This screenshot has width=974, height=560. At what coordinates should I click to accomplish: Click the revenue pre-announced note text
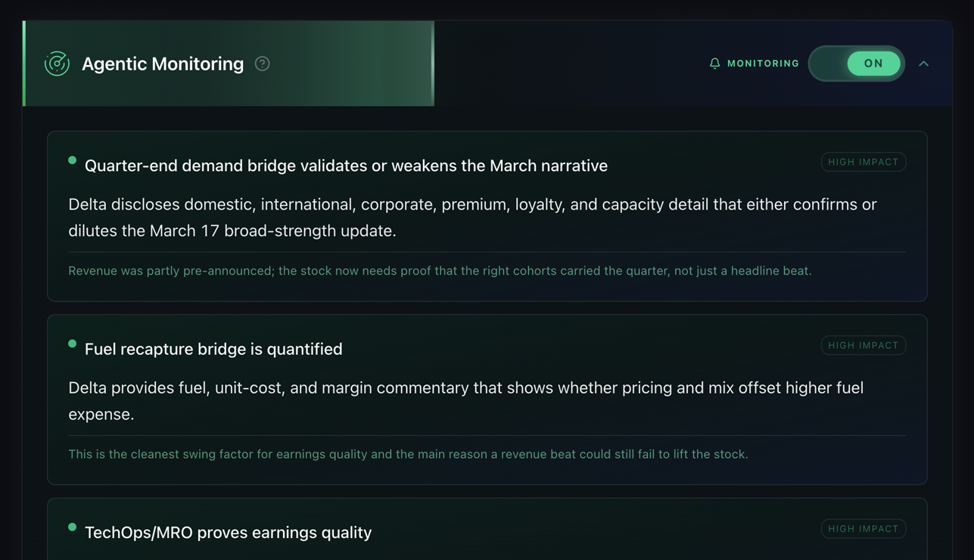440,270
